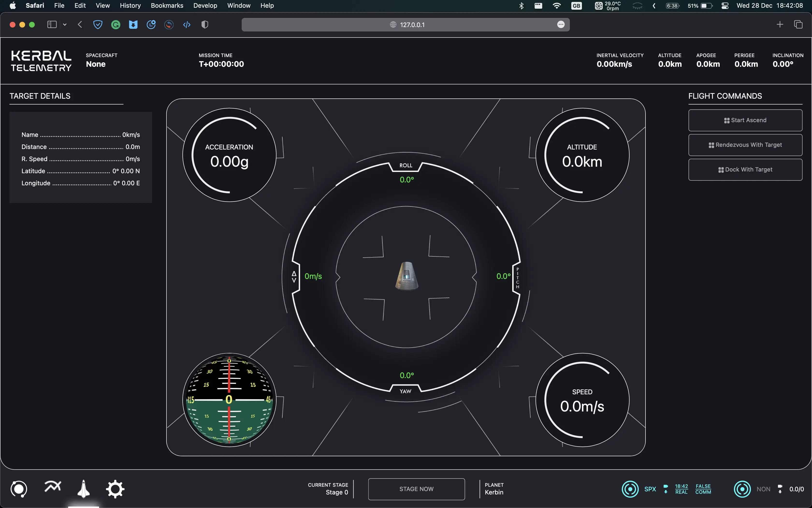812x508 pixels.
Task: Click Start Ascend button
Action: 745,120
